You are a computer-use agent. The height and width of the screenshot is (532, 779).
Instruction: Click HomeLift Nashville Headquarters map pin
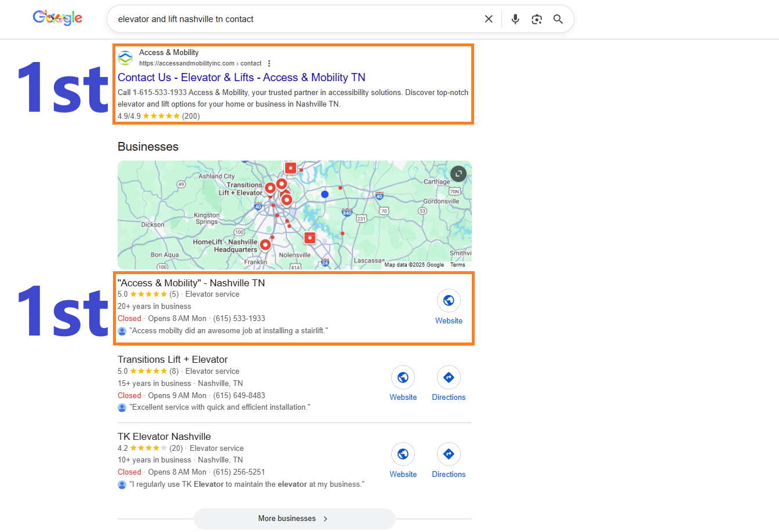click(x=265, y=245)
